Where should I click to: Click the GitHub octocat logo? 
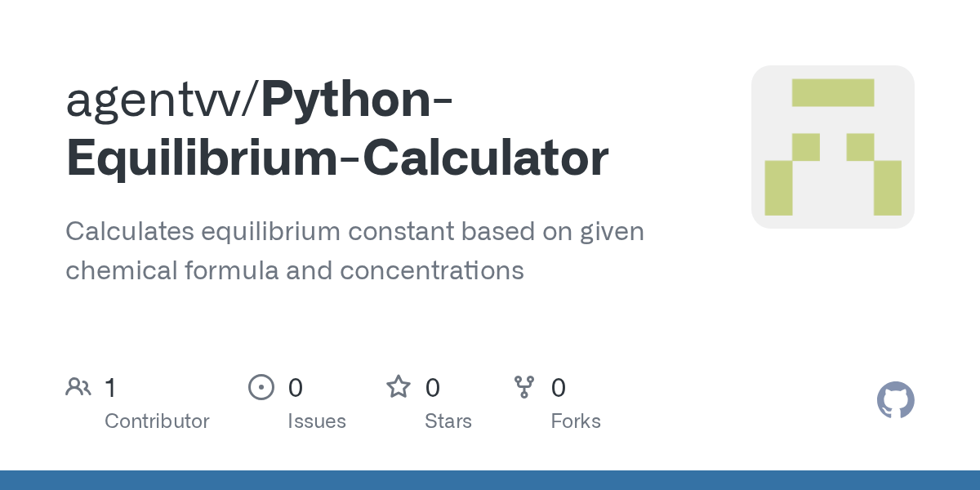pyautogui.click(x=895, y=400)
